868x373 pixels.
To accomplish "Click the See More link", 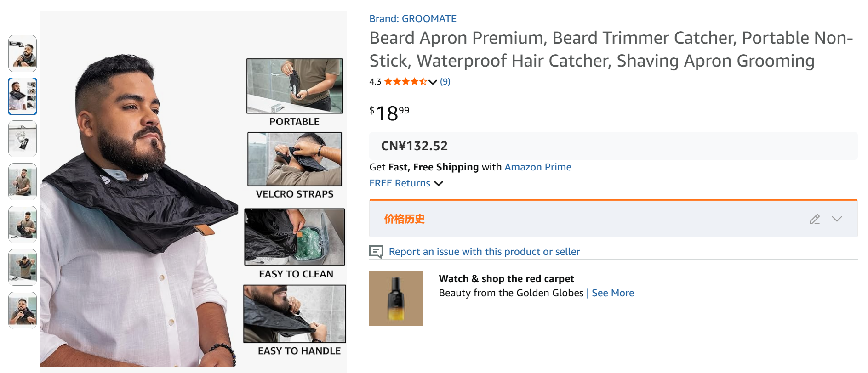I will pos(612,293).
